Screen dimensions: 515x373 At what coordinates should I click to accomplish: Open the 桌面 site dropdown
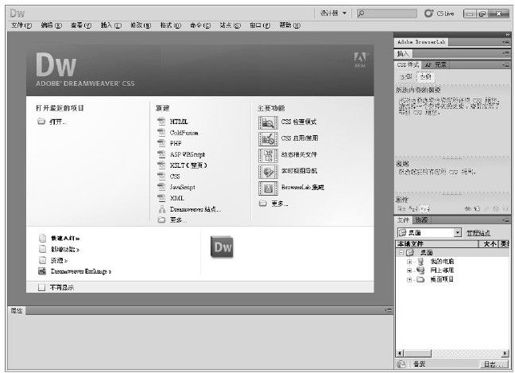pos(429,232)
